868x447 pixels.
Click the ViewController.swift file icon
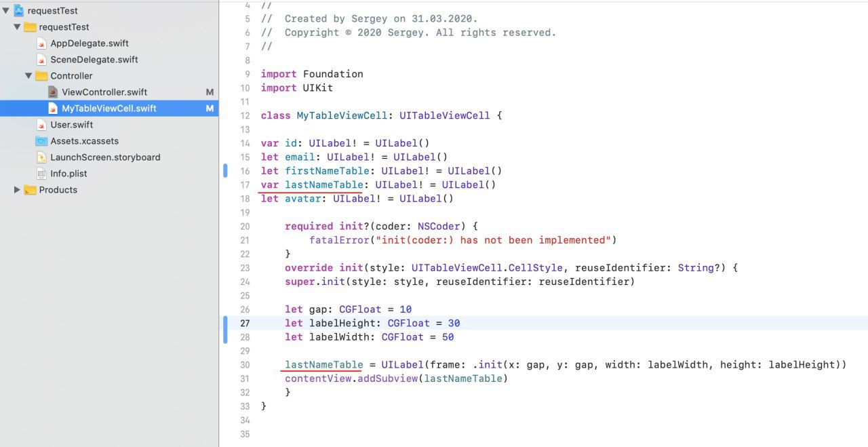coord(53,92)
